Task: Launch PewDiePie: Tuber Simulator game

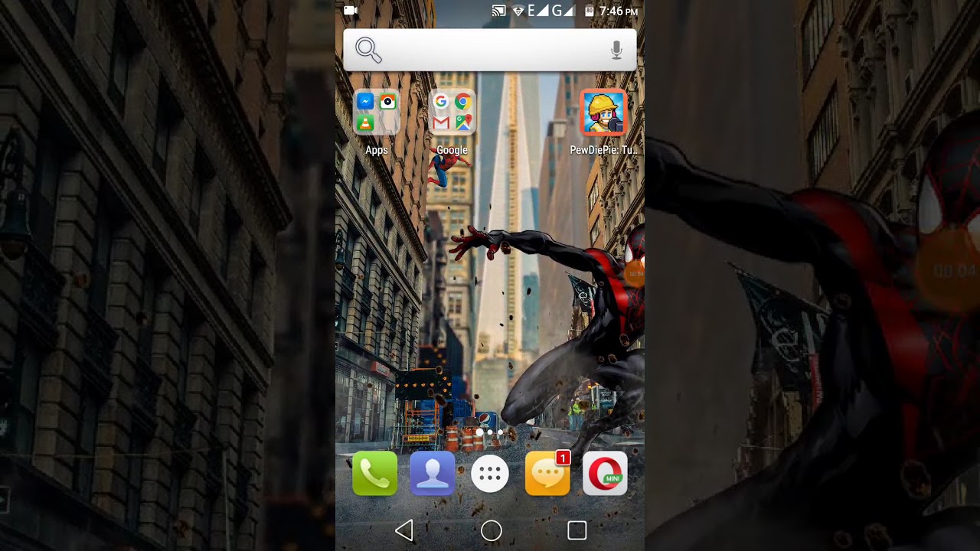Action: (x=603, y=113)
